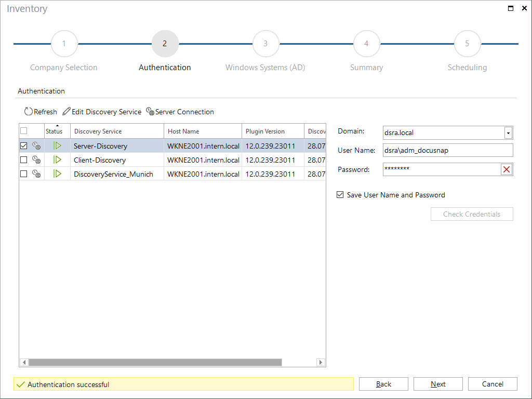Click plugin version cell in Server-Discovery row
This screenshot has height=399, width=532.
tap(273, 146)
